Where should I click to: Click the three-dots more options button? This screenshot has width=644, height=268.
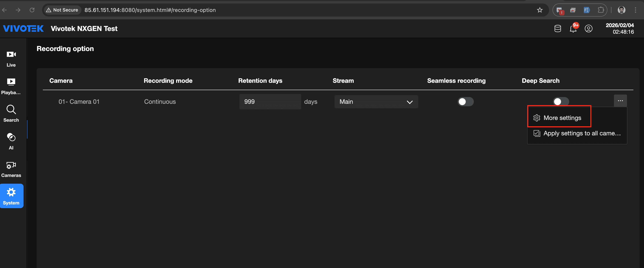[620, 101]
